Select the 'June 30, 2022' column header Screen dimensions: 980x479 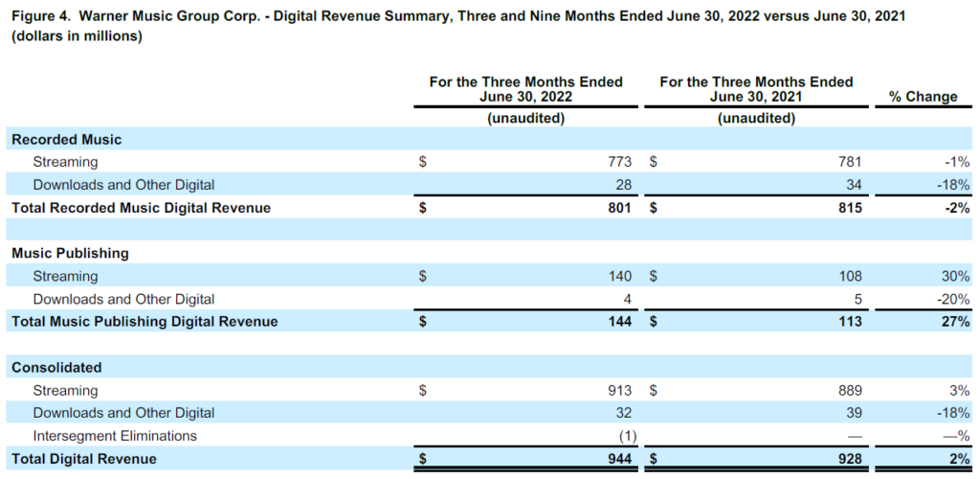click(525, 89)
